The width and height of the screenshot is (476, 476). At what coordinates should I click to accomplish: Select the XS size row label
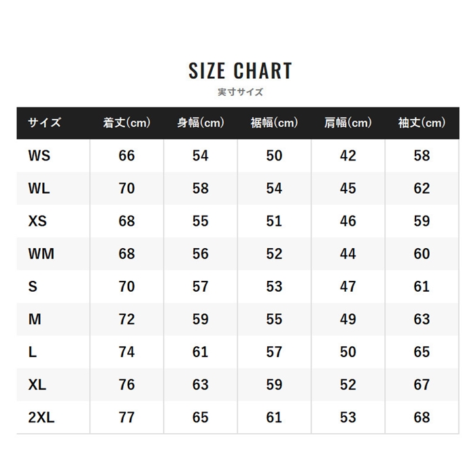37,221
